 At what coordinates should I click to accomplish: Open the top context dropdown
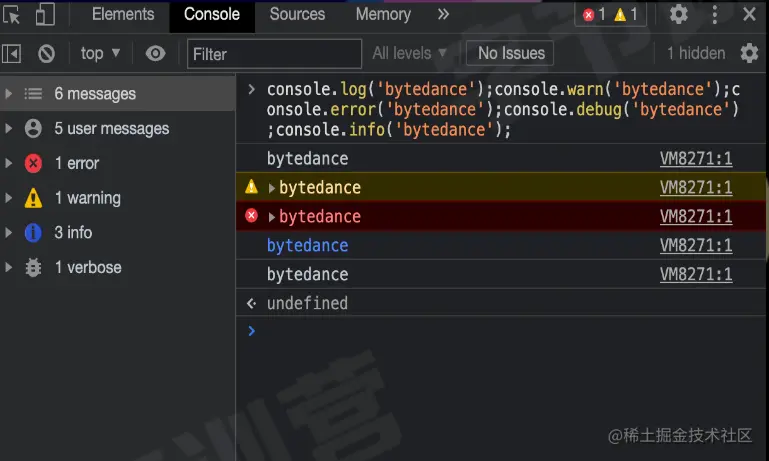coord(100,53)
